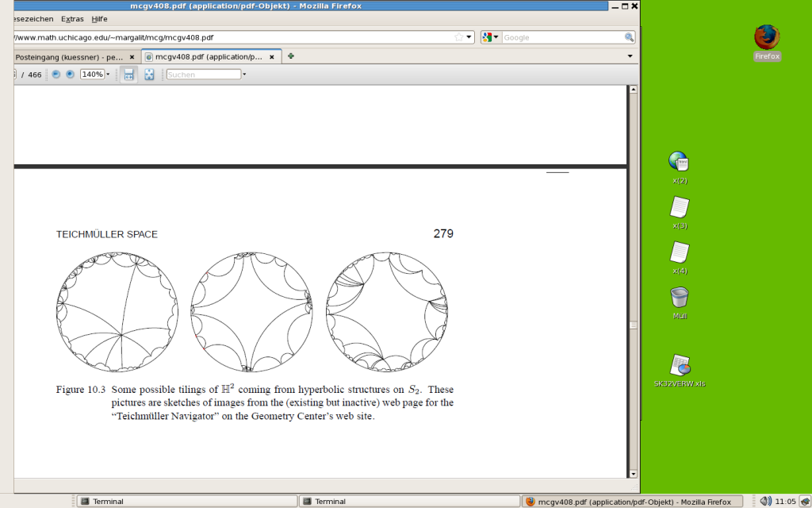Bookmark this page with the star icon
This screenshot has width=812, height=508.
coord(458,37)
